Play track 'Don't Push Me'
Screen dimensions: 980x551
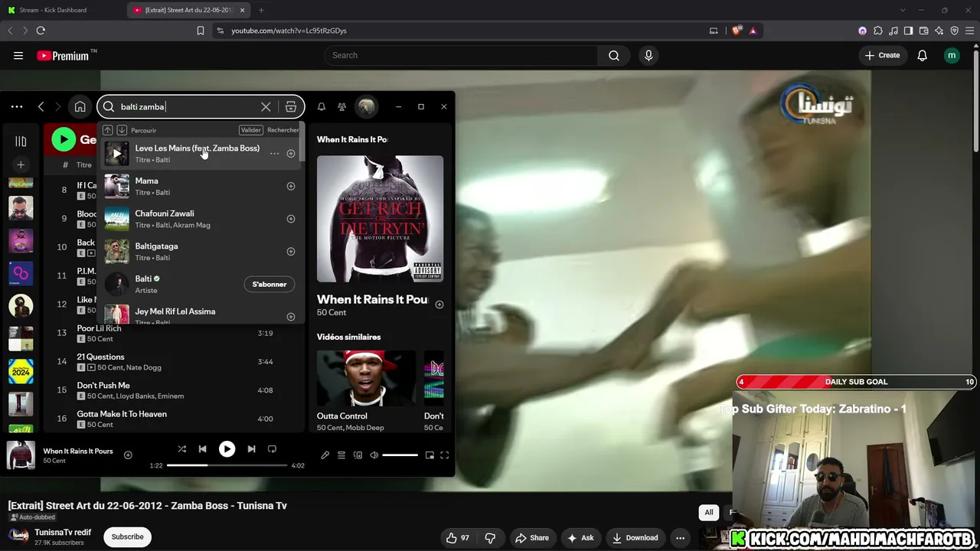(x=103, y=386)
